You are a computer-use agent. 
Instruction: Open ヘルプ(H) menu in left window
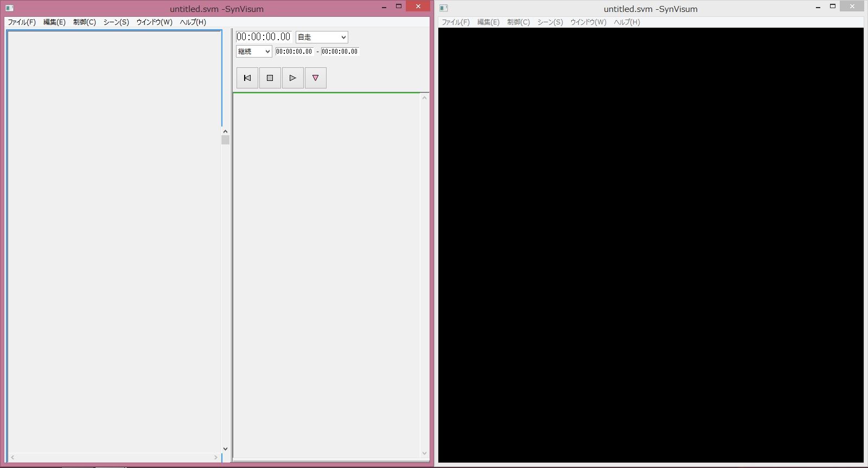[193, 22]
